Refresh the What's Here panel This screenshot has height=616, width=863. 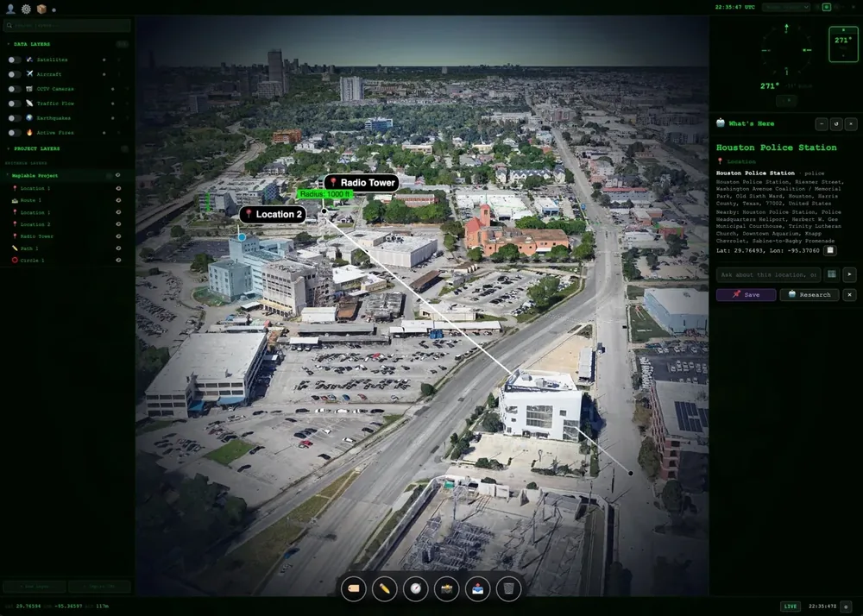(836, 123)
